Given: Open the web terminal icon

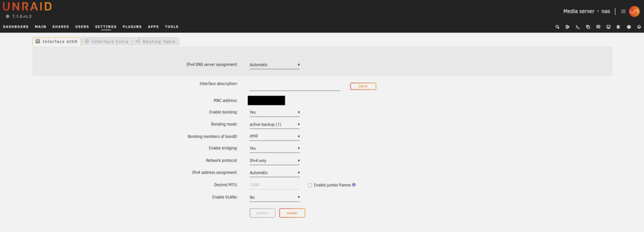Looking at the screenshot, I should (x=578, y=26).
